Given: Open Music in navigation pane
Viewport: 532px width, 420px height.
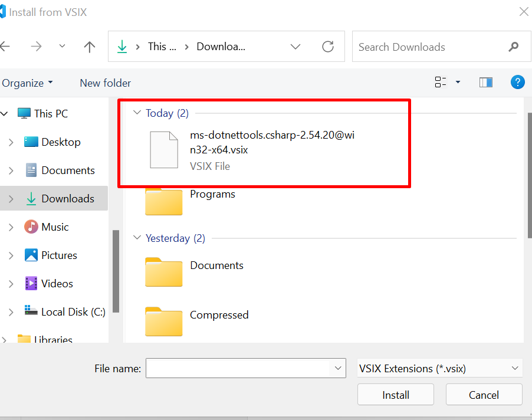Looking at the screenshot, I should point(55,227).
